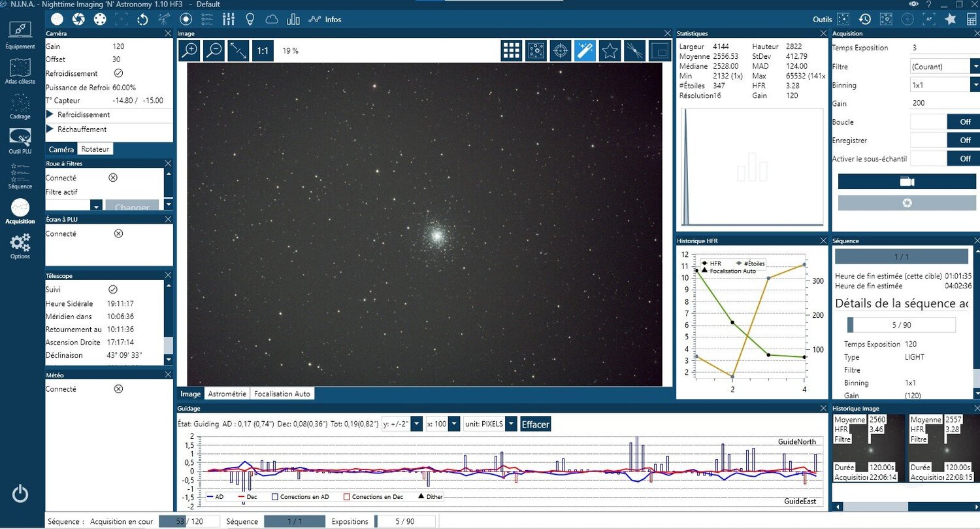Select the Image tab below the picture
This screenshot has width=980, height=529.
tap(191, 394)
